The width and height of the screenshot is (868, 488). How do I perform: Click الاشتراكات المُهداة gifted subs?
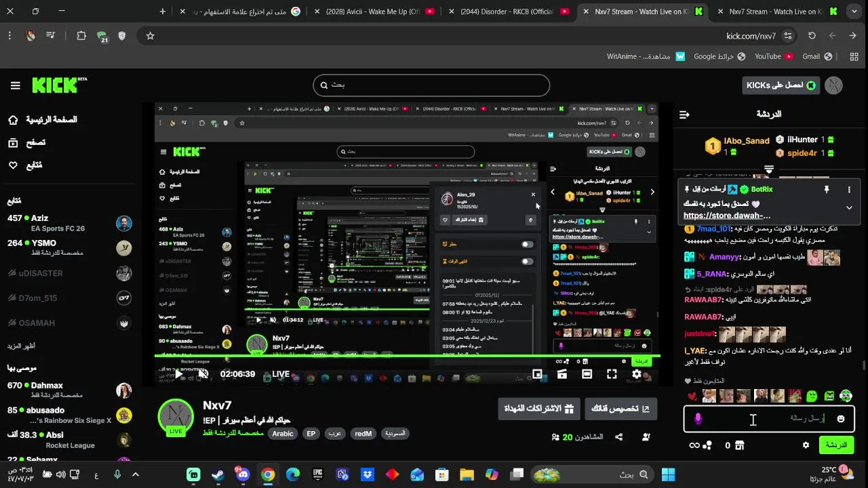[539, 409]
